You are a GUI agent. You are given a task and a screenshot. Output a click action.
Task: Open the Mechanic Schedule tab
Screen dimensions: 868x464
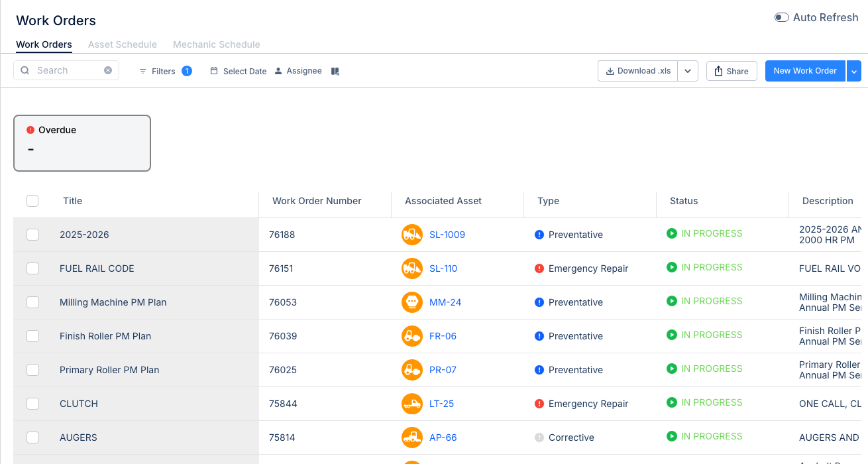click(216, 44)
